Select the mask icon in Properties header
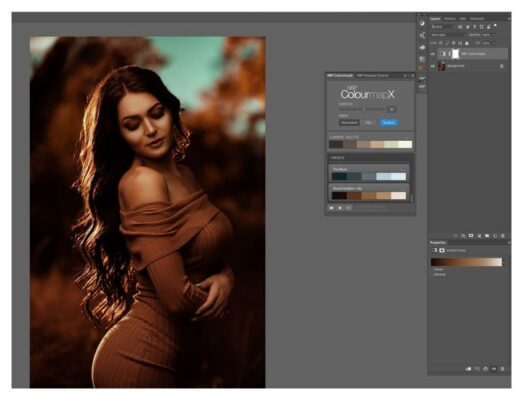Viewport: 523px width, 400px height. (x=442, y=250)
